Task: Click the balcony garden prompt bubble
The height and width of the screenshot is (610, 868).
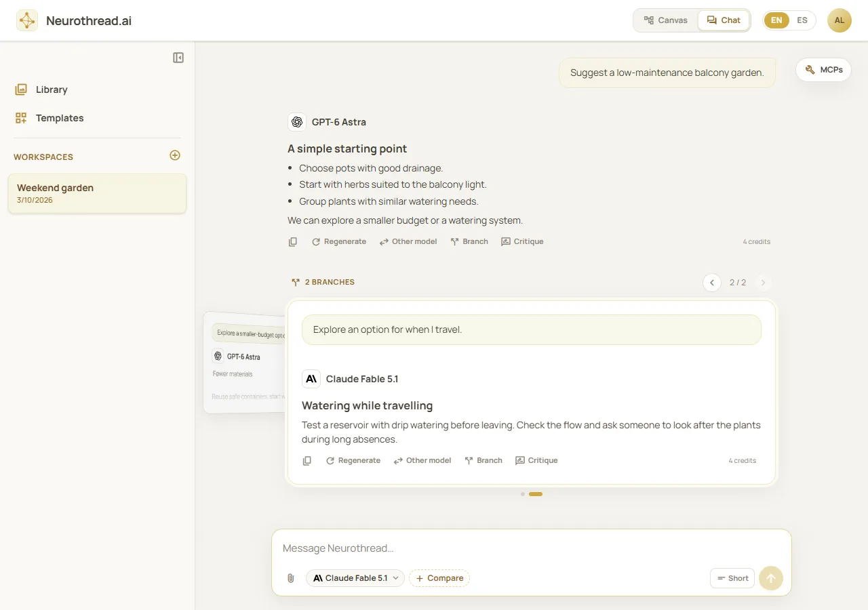Action: 667,73
